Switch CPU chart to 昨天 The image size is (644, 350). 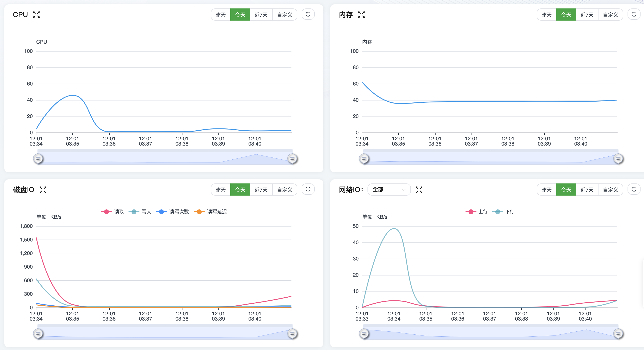tap(221, 15)
